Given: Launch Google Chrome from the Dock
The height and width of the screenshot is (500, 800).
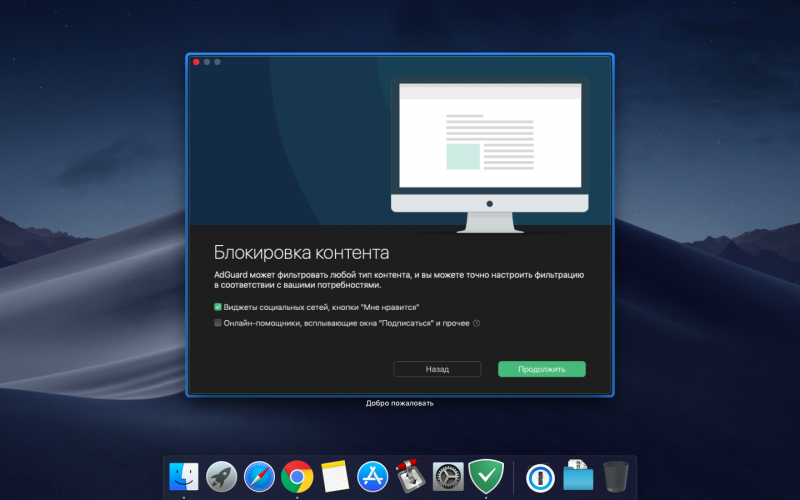Looking at the screenshot, I should 297,477.
